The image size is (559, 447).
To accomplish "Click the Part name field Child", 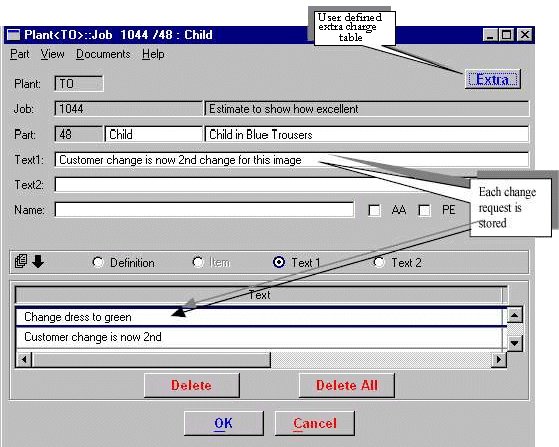I will tap(154, 134).
